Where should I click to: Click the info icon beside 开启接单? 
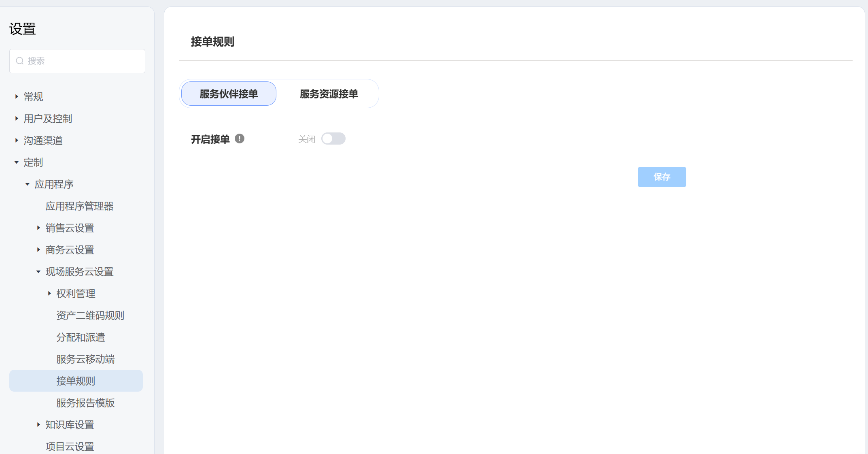(x=240, y=139)
